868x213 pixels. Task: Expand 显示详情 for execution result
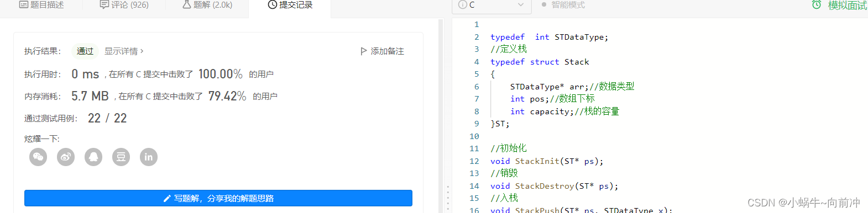tap(124, 51)
